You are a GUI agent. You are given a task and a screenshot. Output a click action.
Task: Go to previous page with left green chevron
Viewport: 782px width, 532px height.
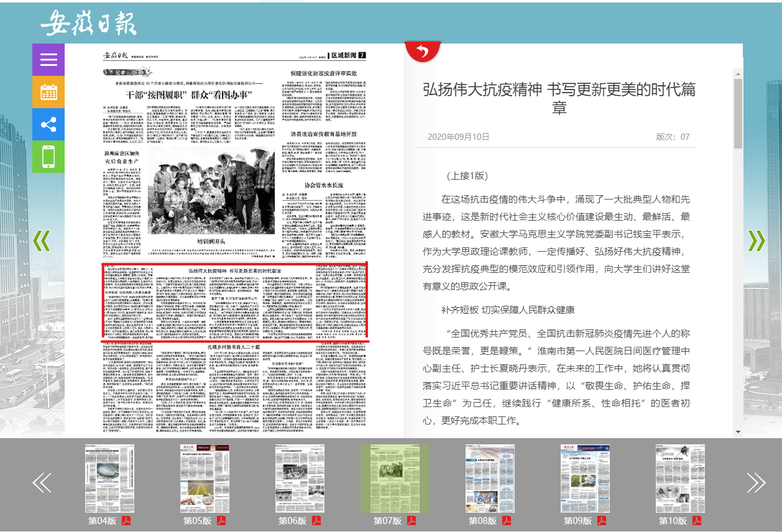point(41,241)
